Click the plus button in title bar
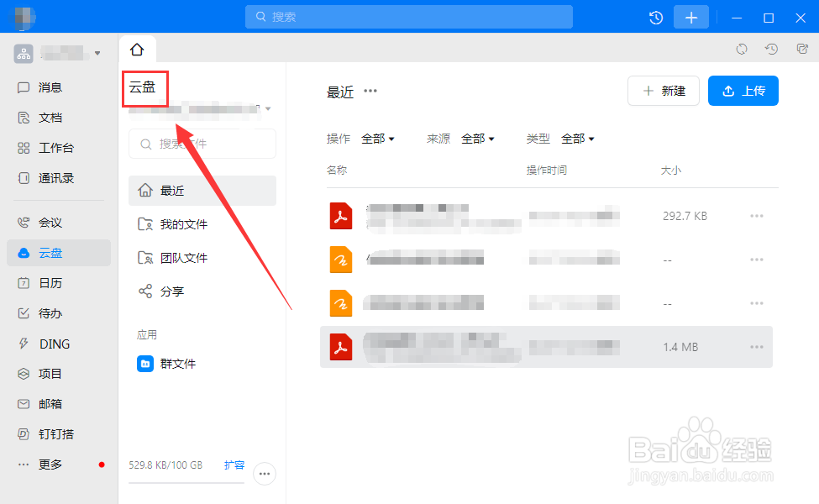 coord(691,18)
